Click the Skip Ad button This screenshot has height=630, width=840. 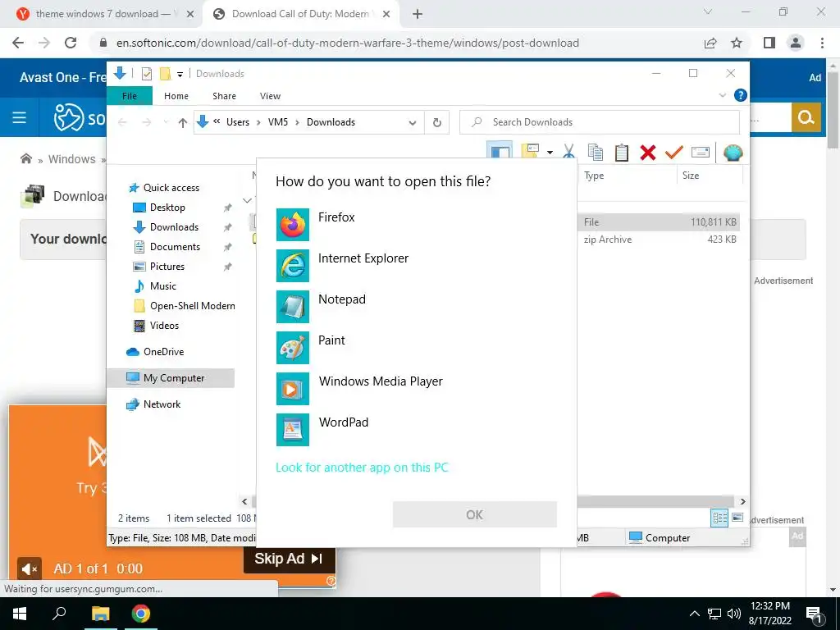[x=290, y=559]
